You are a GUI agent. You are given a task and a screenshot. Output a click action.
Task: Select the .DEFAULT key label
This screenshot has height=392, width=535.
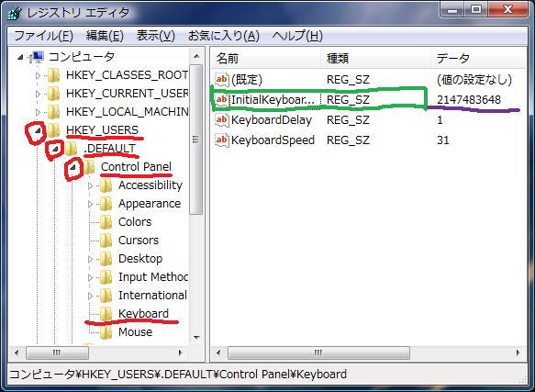(x=110, y=149)
